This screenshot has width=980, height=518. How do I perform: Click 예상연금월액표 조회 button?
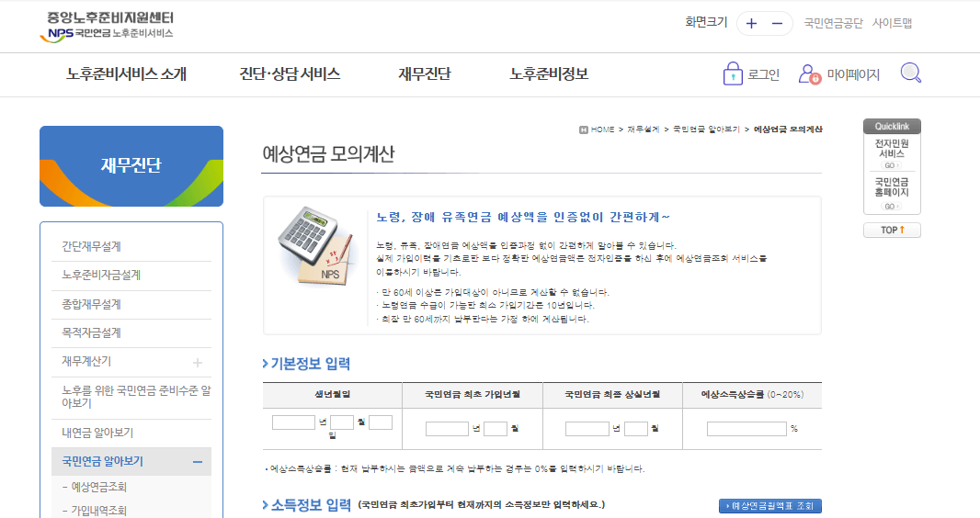tap(770, 506)
